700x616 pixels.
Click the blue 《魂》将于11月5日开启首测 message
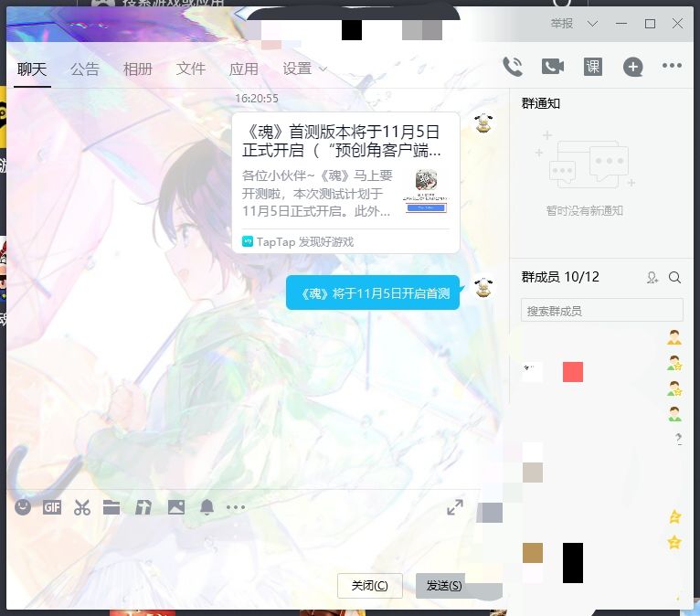point(373,292)
